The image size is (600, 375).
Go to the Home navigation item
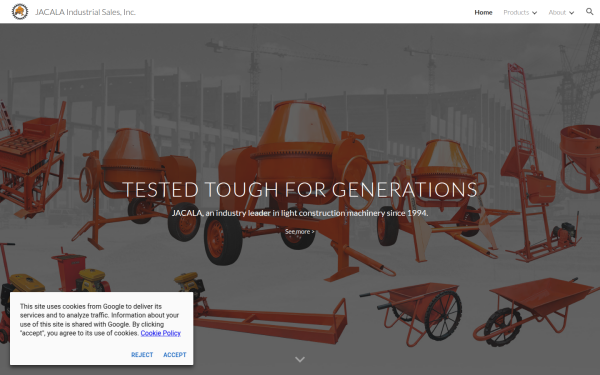pos(483,12)
